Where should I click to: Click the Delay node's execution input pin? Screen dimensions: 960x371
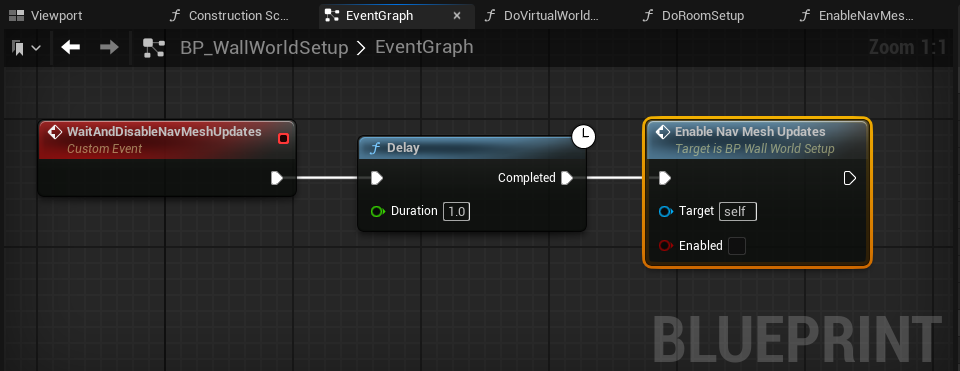pyautogui.click(x=377, y=178)
